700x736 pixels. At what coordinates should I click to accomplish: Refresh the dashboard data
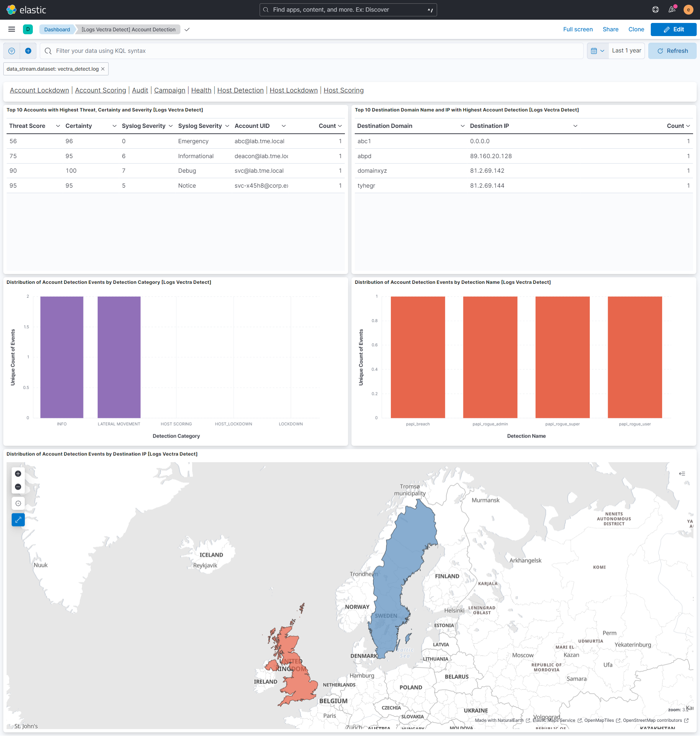click(x=672, y=51)
